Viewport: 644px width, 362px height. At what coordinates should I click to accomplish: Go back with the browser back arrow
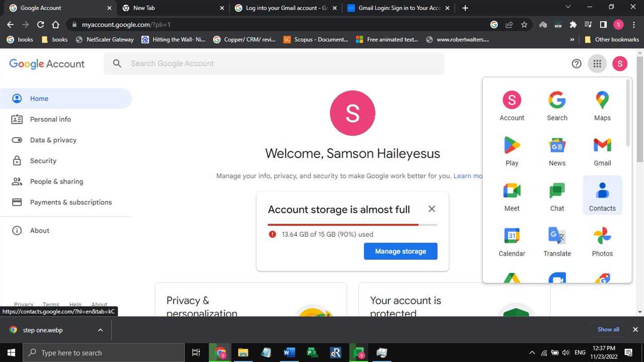tap(11, 24)
